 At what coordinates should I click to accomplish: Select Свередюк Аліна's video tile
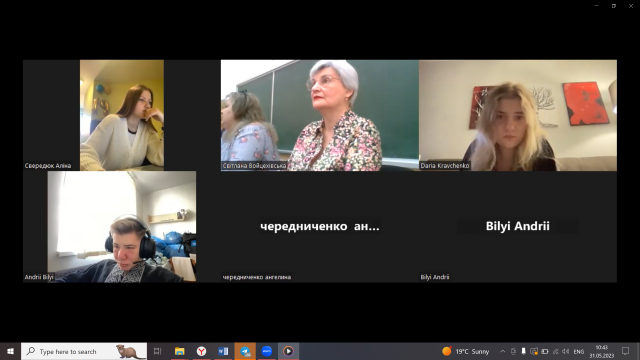[122, 115]
